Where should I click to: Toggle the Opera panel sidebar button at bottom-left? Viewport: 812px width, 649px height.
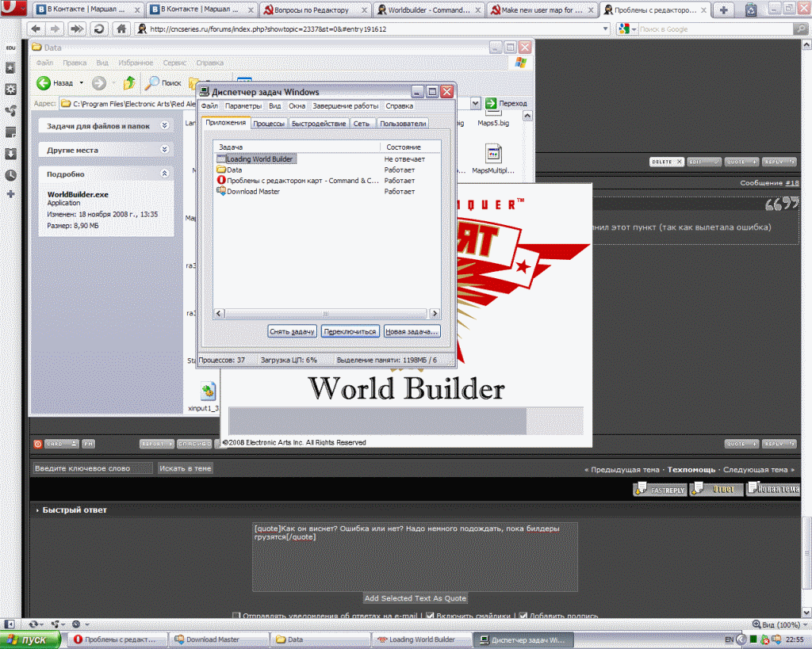[x=10, y=624]
